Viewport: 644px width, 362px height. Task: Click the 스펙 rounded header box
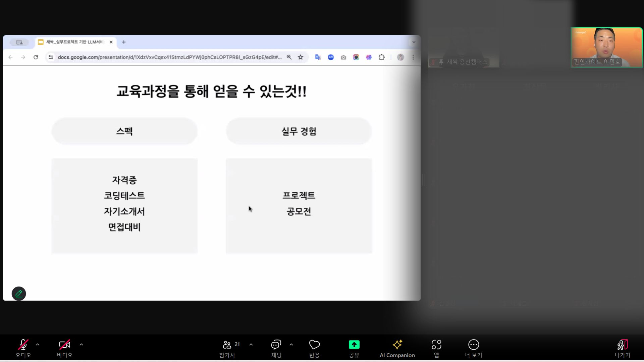pyautogui.click(x=124, y=131)
